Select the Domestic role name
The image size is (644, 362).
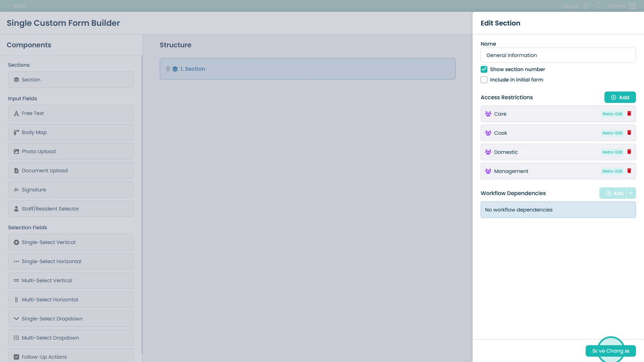click(506, 152)
